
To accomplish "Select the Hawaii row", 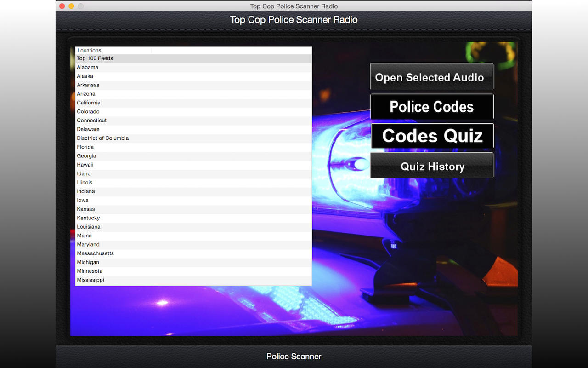I will [x=193, y=165].
